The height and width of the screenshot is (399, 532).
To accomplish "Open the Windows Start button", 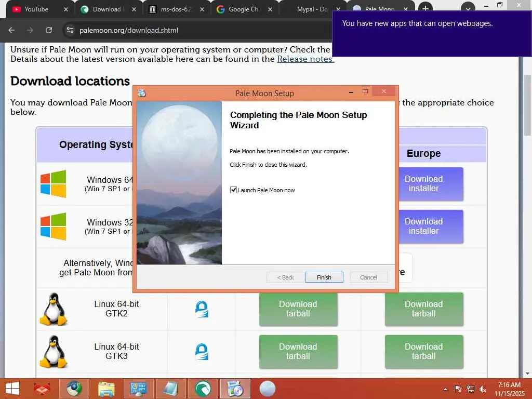I will pos(12,389).
